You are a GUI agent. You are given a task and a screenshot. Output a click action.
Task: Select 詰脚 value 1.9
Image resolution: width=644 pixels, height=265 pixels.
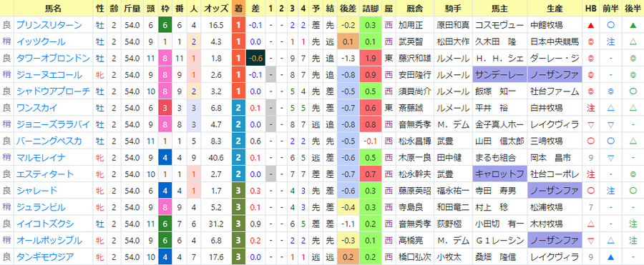click(371, 59)
